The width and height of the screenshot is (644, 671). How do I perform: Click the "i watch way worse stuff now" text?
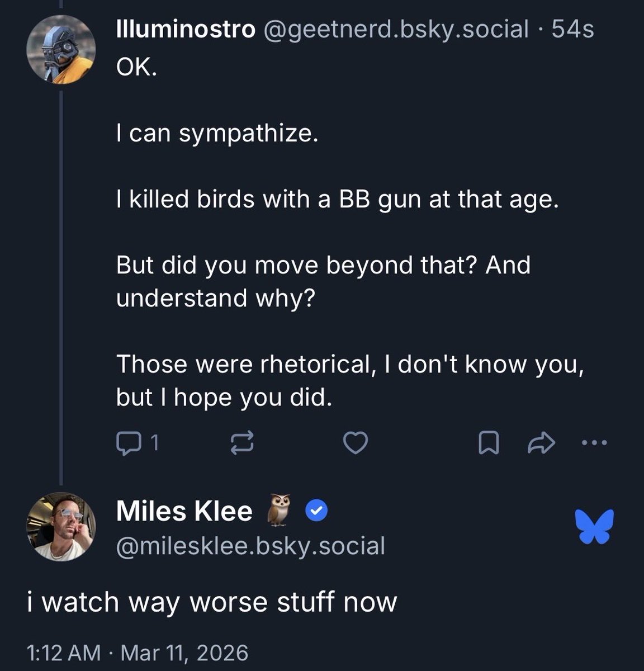click(212, 602)
